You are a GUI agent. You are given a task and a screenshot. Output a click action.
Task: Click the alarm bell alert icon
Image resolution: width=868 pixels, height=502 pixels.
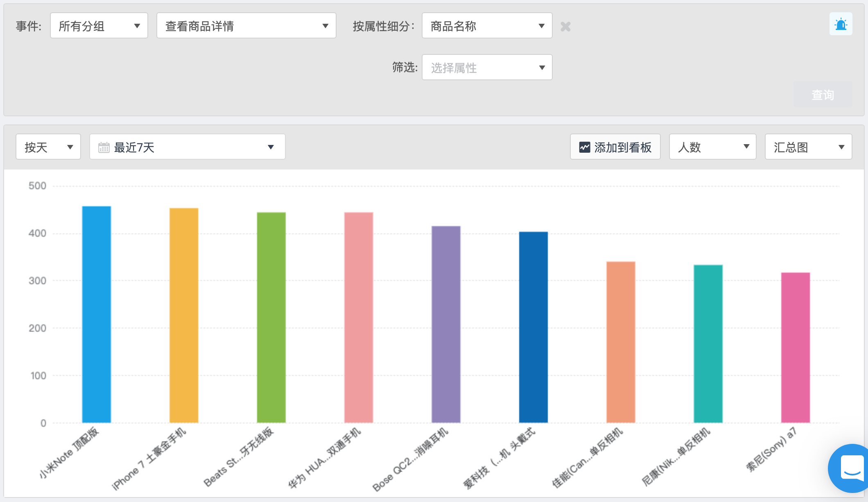[841, 24]
